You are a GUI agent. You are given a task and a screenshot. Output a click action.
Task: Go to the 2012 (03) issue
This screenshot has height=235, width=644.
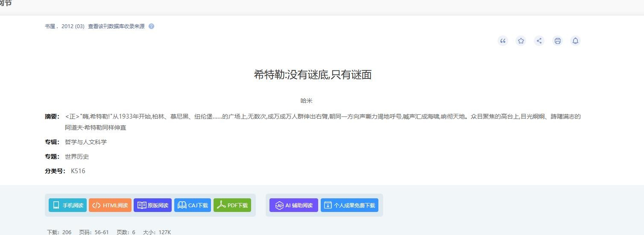(x=73, y=26)
